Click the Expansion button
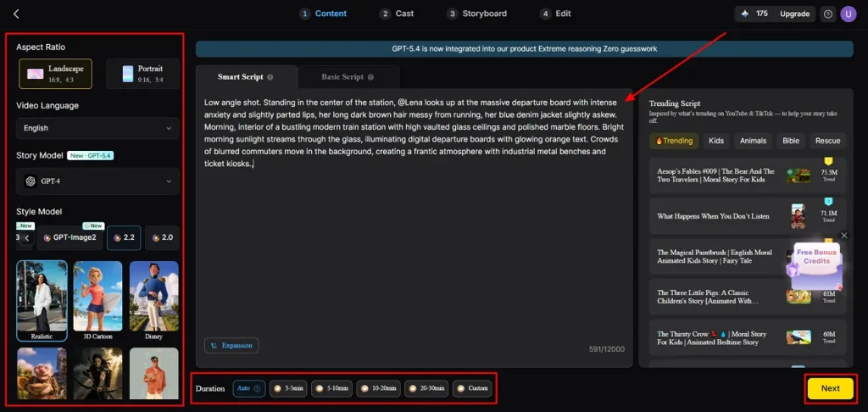Image resolution: width=868 pixels, height=412 pixels. pyautogui.click(x=231, y=346)
